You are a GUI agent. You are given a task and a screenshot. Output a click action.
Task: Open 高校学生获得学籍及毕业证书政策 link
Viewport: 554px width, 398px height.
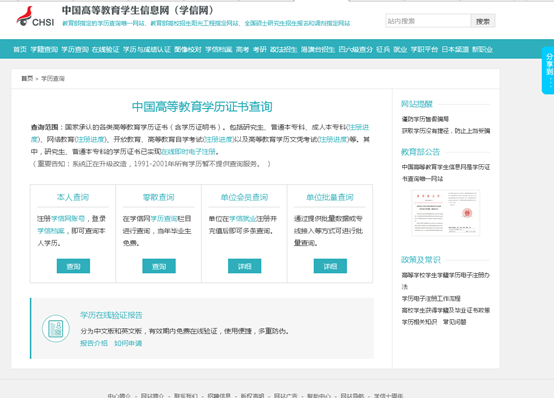[x=446, y=310]
